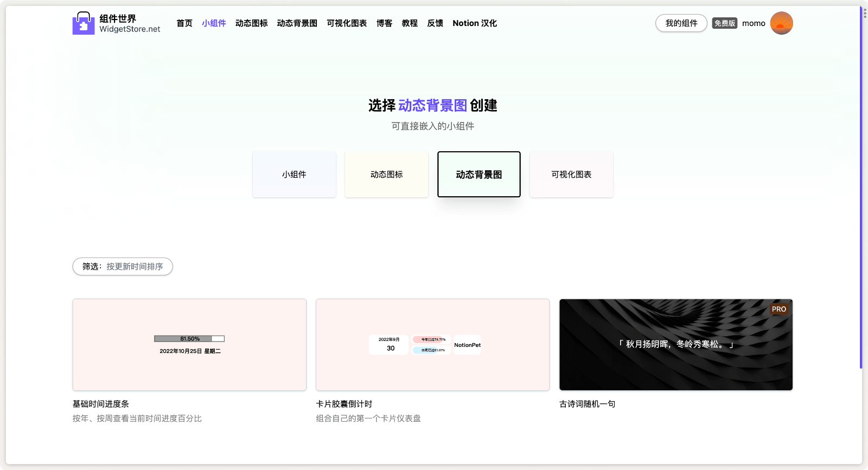868x470 pixels.
Task: Click the 2022年10月25日 星期二 date text
Action: [x=190, y=351]
